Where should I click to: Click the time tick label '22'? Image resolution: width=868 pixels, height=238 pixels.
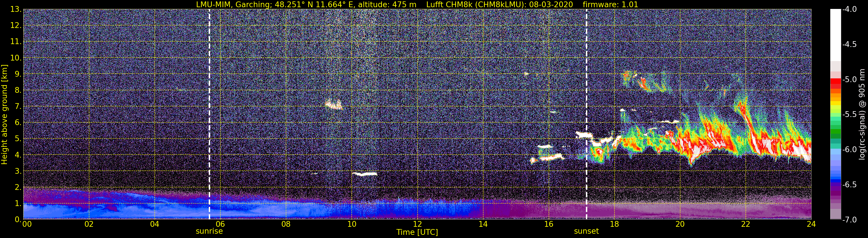[x=746, y=224]
